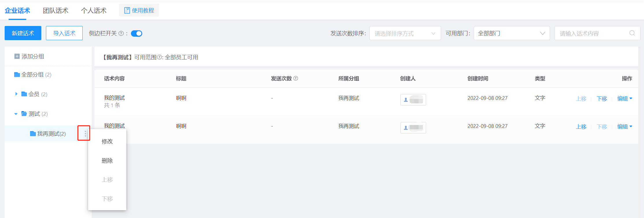Click the three-dot menu beside 我再测试
644x218 pixels.
coord(85,134)
